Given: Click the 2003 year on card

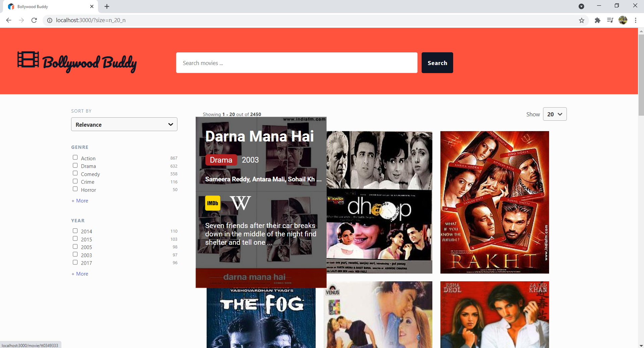Looking at the screenshot, I should (x=250, y=160).
